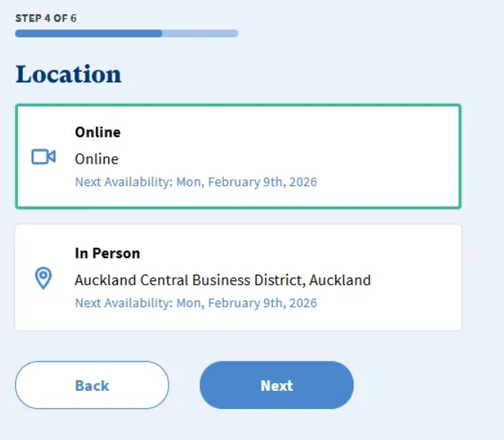The image size is (504, 440).
Task: Click the bold In Person title
Action: point(107,253)
